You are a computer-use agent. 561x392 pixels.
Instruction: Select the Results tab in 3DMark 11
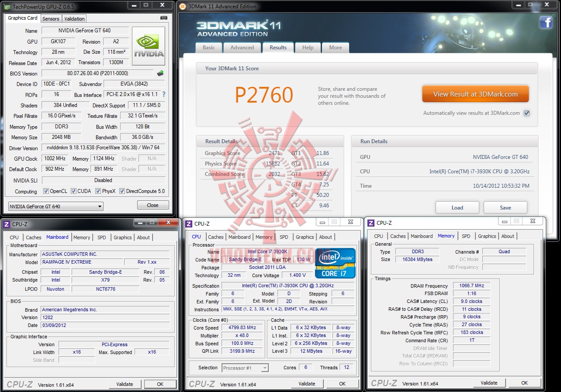(278, 48)
